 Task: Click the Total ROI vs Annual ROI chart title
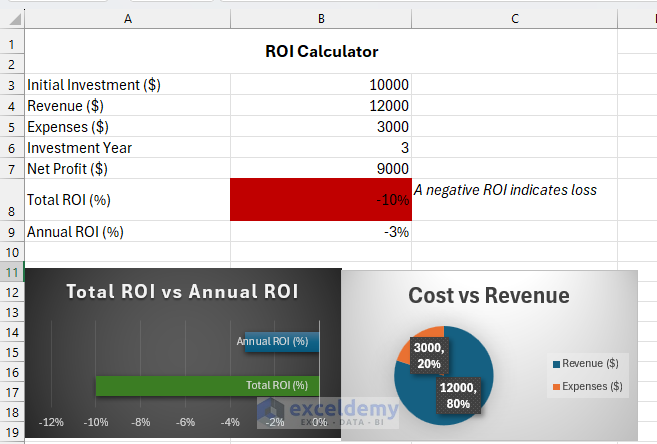pyautogui.click(x=182, y=291)
